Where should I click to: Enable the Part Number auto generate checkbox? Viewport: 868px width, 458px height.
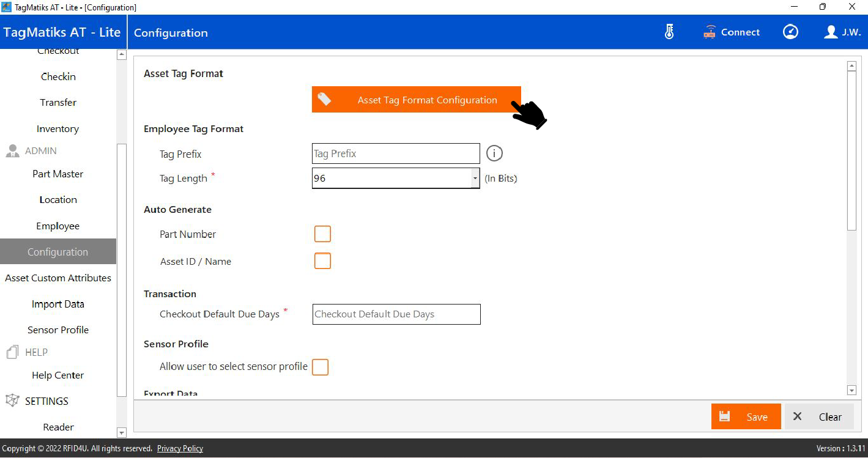322,234
